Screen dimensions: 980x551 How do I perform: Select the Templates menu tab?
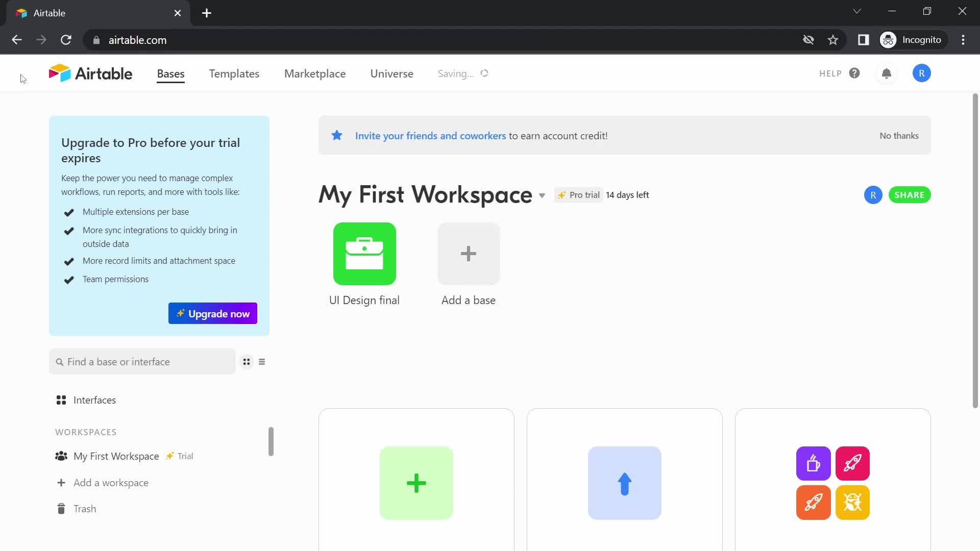click(234, 73)
